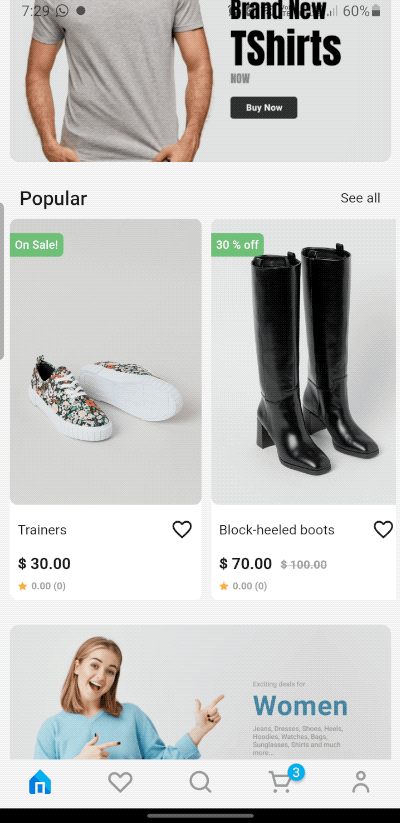Favorite the Trainers with heart icon
The width and height of the screenshot is (400, 823).
point(182,530)
